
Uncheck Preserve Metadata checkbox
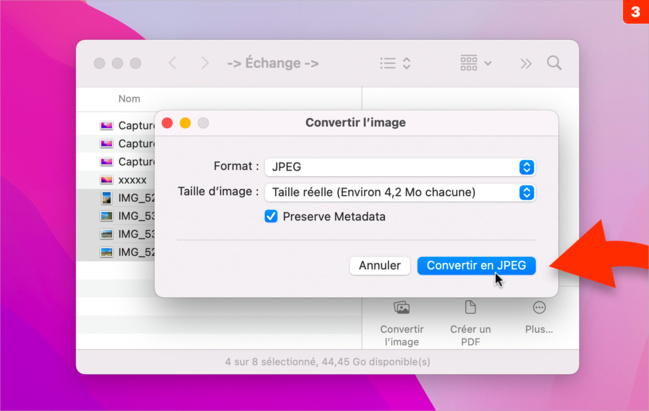tap(271, 216)
